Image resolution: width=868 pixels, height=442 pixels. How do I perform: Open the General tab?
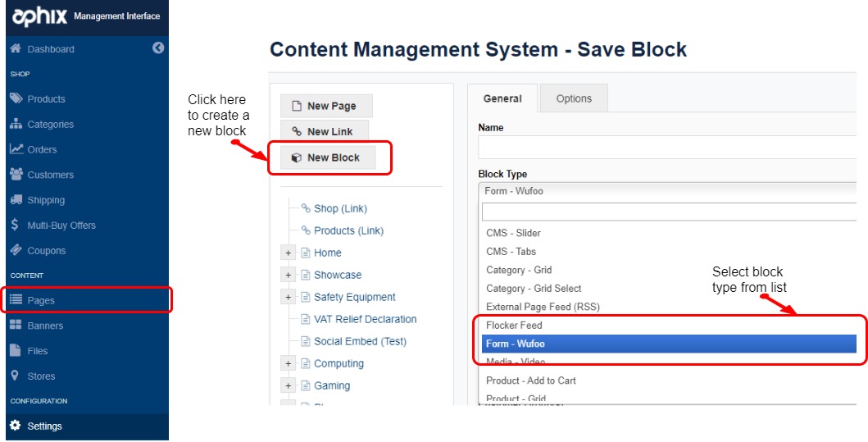coord(502,98)
